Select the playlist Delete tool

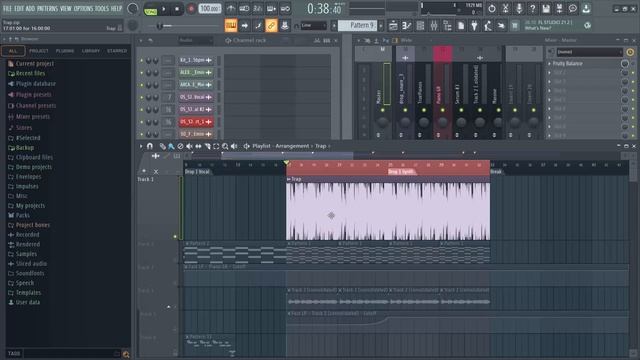coord(180,146)
